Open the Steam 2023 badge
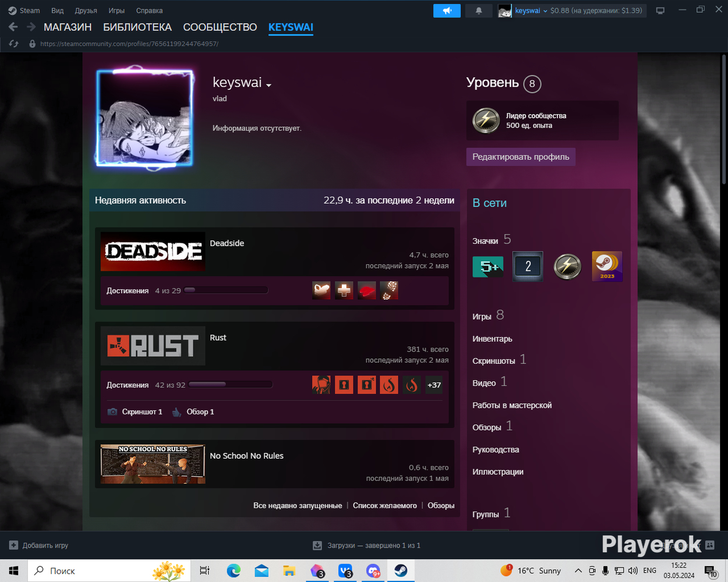 click(x=607, y=267)
